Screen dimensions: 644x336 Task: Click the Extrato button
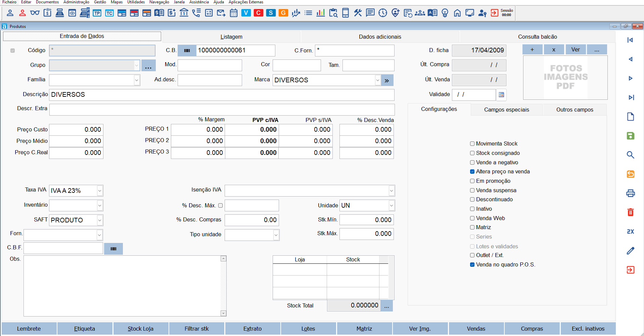pos(252,329)
